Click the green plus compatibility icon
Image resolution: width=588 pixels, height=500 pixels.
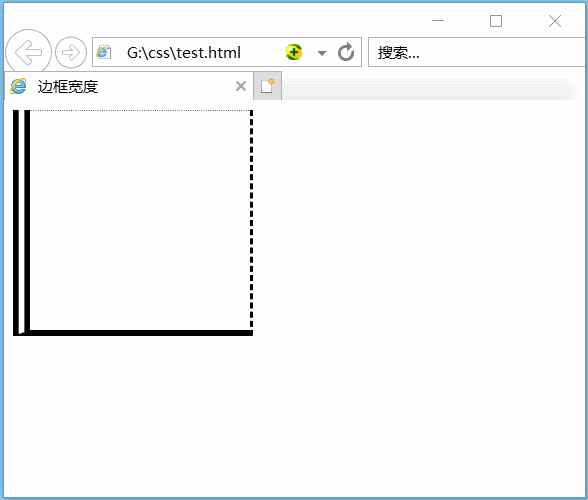(x=294, y=52)
